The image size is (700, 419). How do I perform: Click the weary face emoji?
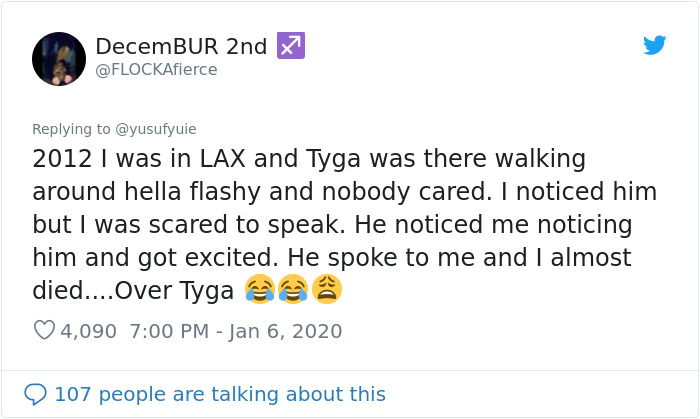326,290
